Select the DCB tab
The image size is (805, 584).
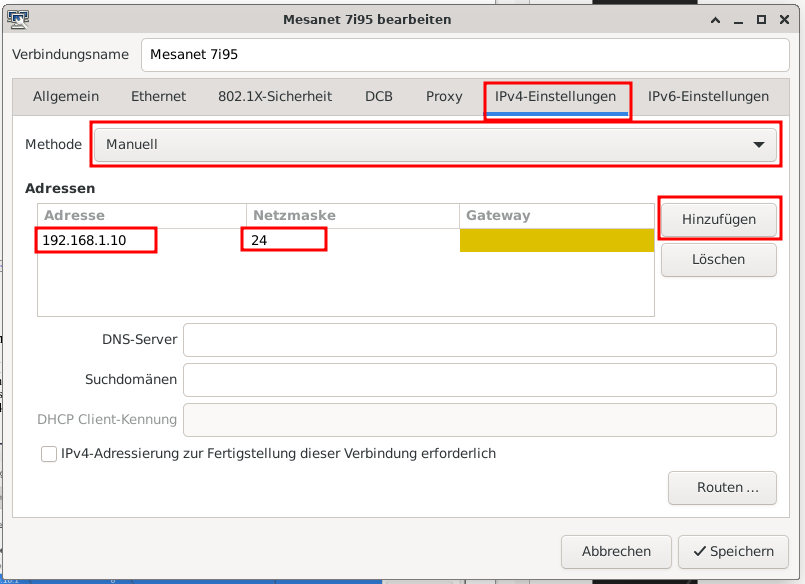click(x=379, y=96)
